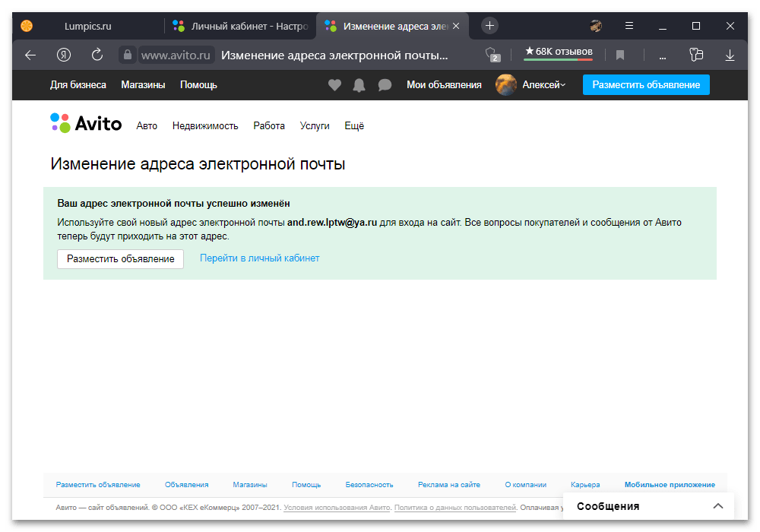Click the blue Разместить объявление button
This screenshot has width=760, height=532.
pyautogui.click(x=646, y=85)
